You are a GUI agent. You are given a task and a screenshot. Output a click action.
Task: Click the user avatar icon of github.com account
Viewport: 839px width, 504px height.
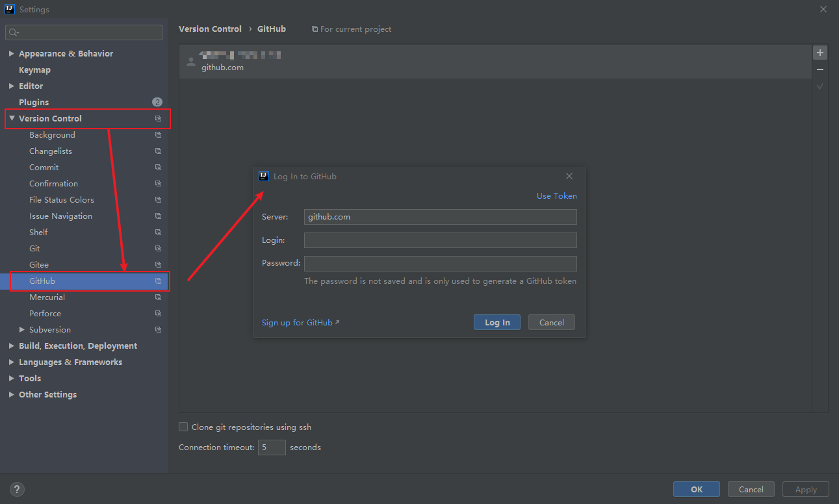[x=190, y=62]
